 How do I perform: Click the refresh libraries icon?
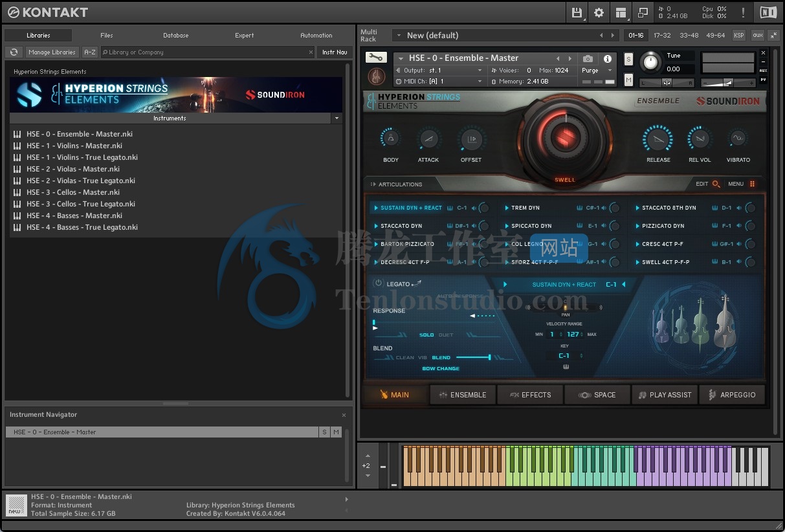(14, 52)
